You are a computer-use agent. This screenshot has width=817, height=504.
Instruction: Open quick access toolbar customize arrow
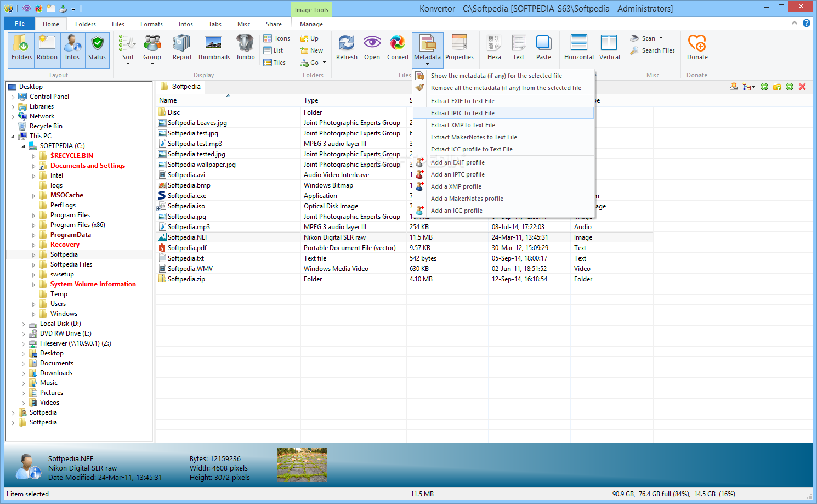tap(73, 8)
